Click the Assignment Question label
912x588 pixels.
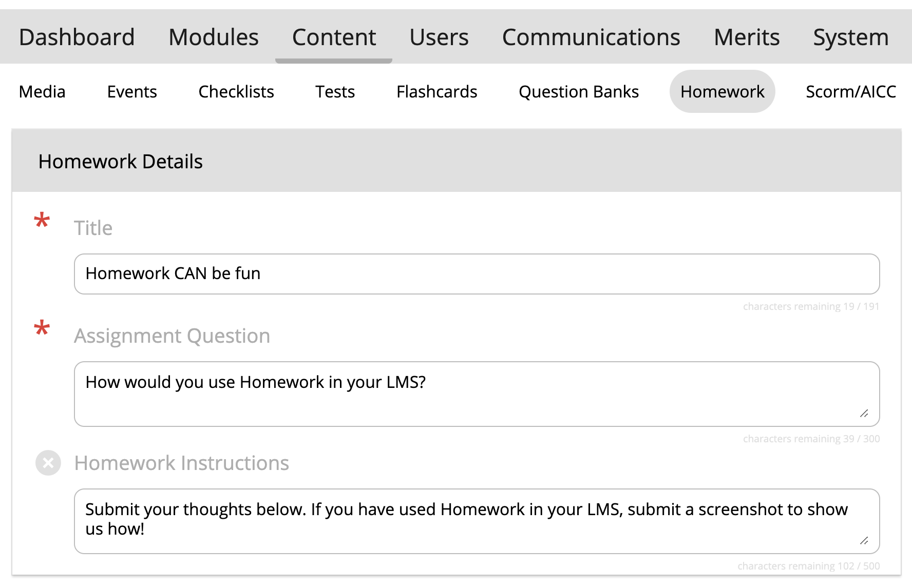172,336
